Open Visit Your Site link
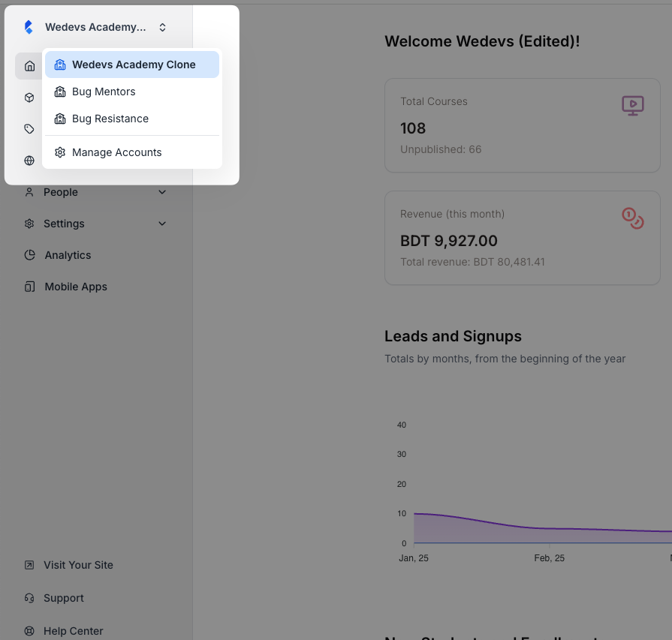Image resolution: width=672 pixels, height=640 pixels. pyautogui.click(x=78, y=565)
